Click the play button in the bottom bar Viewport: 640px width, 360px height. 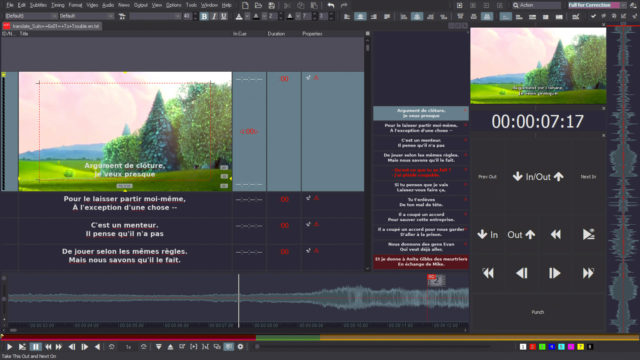coord(9,347)
